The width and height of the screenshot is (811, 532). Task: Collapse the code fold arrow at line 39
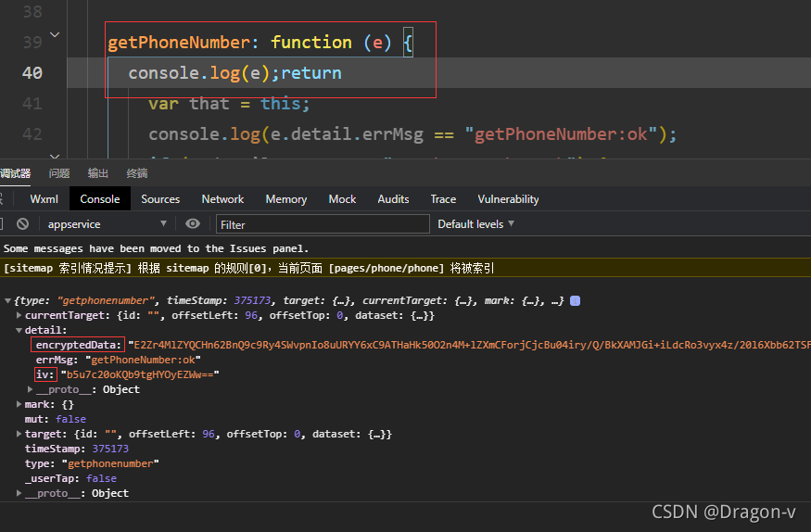tap(54, 35)
